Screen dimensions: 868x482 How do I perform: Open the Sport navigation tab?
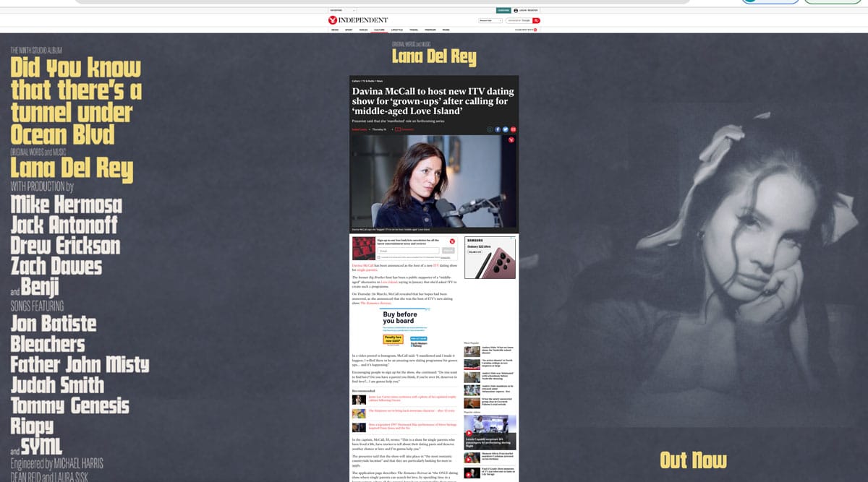pyautogui.click(x=349, y=30)
